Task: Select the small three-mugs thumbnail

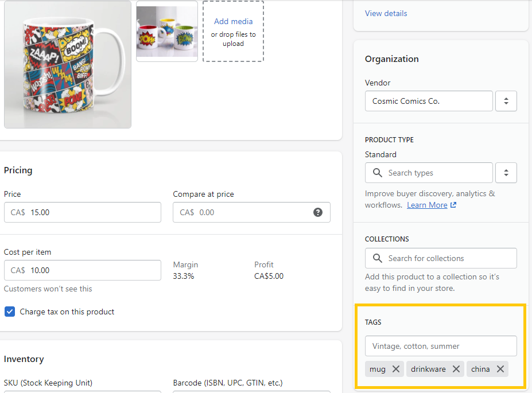Action: click(167, 31)
